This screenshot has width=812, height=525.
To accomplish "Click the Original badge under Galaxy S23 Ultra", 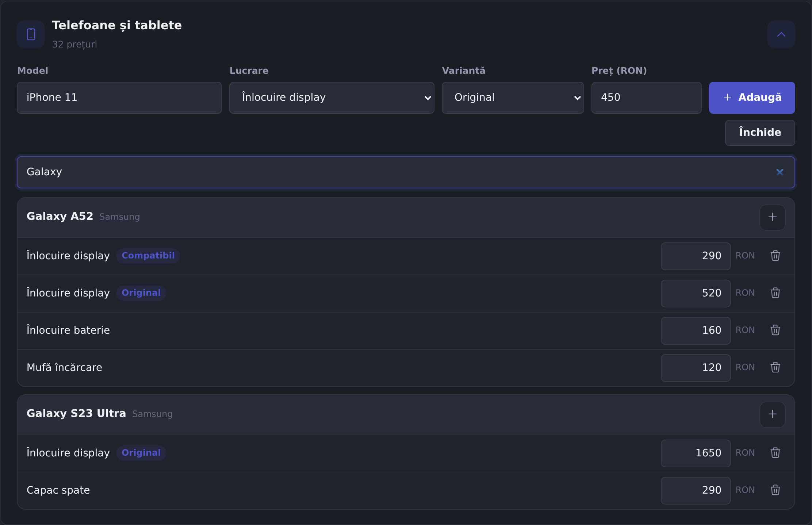I will (x=141, y=453).
